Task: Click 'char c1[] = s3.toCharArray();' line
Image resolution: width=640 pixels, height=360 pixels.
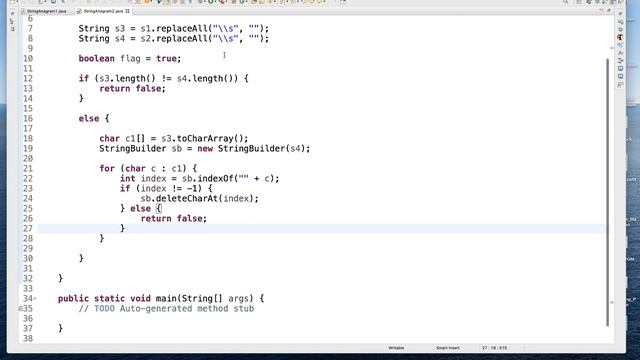Action: click(173, 139)
